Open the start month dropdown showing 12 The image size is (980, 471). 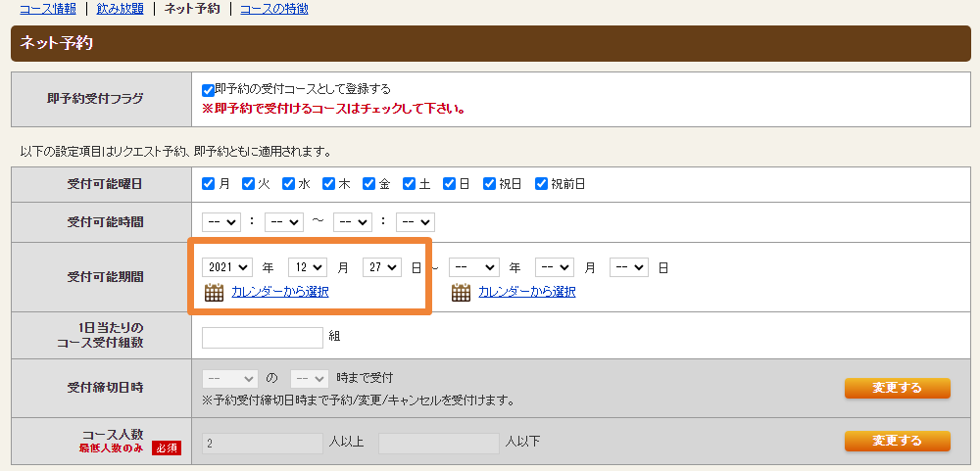click(308, 266)
